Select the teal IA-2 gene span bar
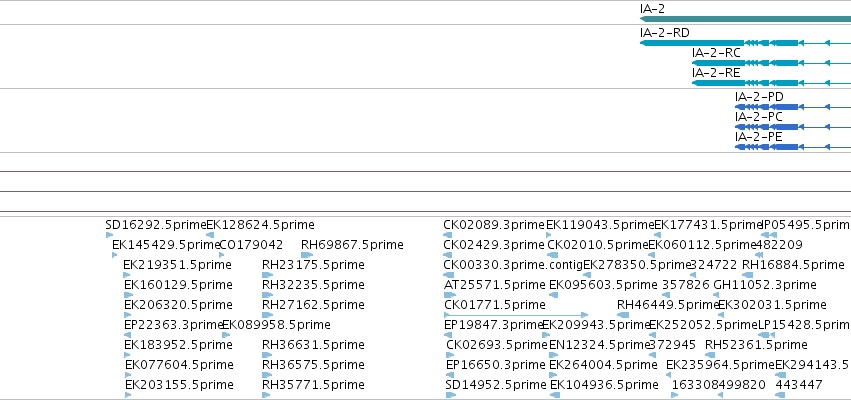Viewport: 851px width, 400px height. pyautogui.click(x=746, y=19)
